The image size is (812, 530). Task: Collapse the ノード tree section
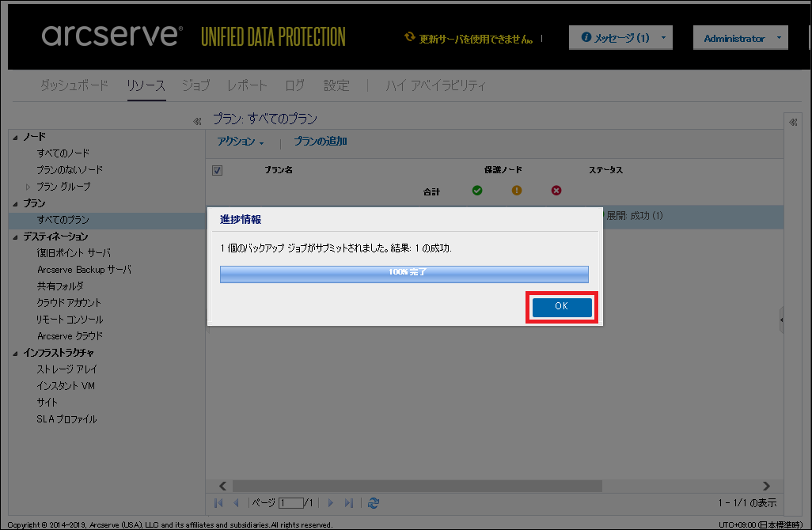15,137
